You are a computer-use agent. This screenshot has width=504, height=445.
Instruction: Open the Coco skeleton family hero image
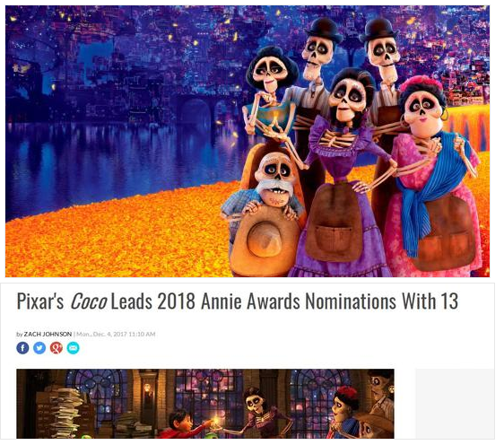tap(248, 144)
